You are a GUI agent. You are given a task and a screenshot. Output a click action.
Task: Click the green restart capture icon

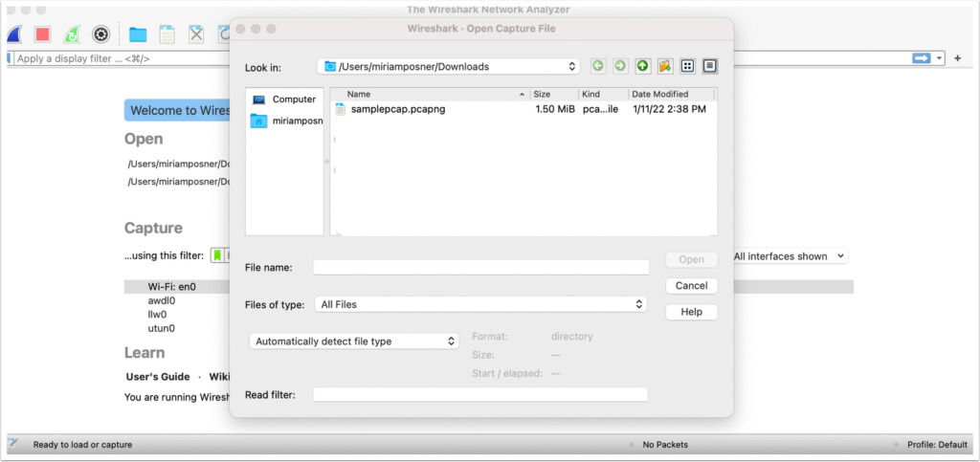coord(71,34)
